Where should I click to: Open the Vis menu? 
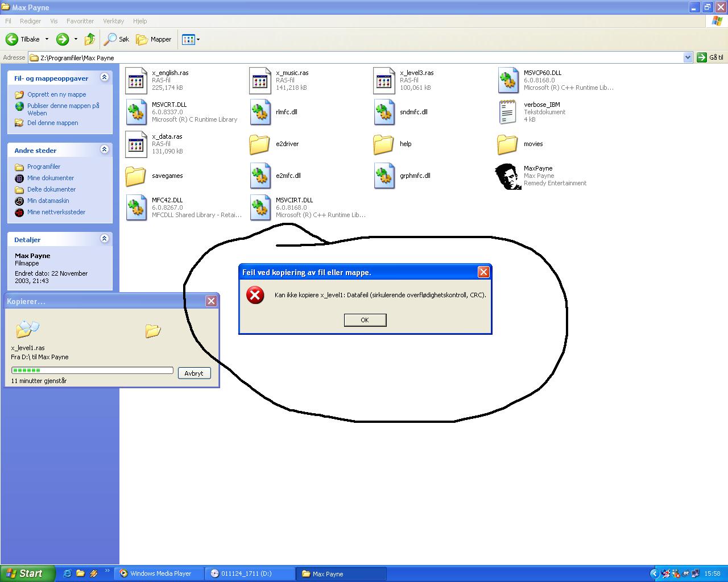click(54, 21)
